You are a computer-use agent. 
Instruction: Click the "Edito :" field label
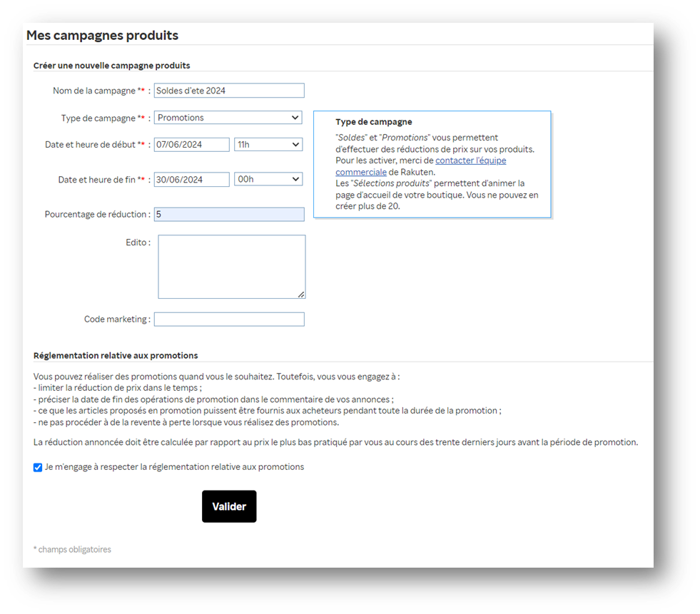pyautogui.click(x=138, y=242)
